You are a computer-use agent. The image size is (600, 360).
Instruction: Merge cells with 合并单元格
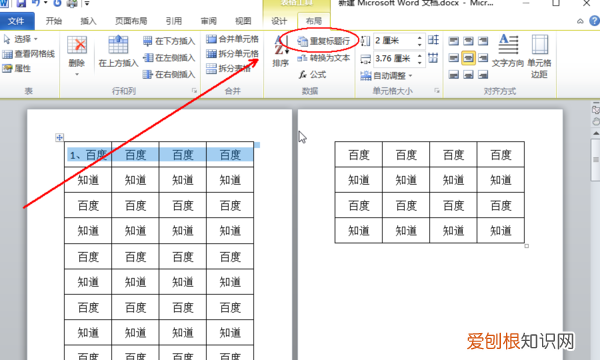[x=232, y=39]
